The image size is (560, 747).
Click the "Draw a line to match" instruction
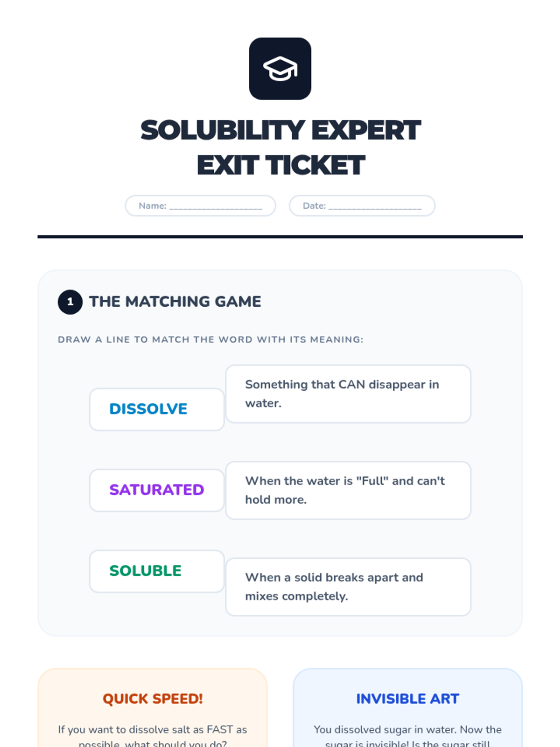(x=210, y=339)
